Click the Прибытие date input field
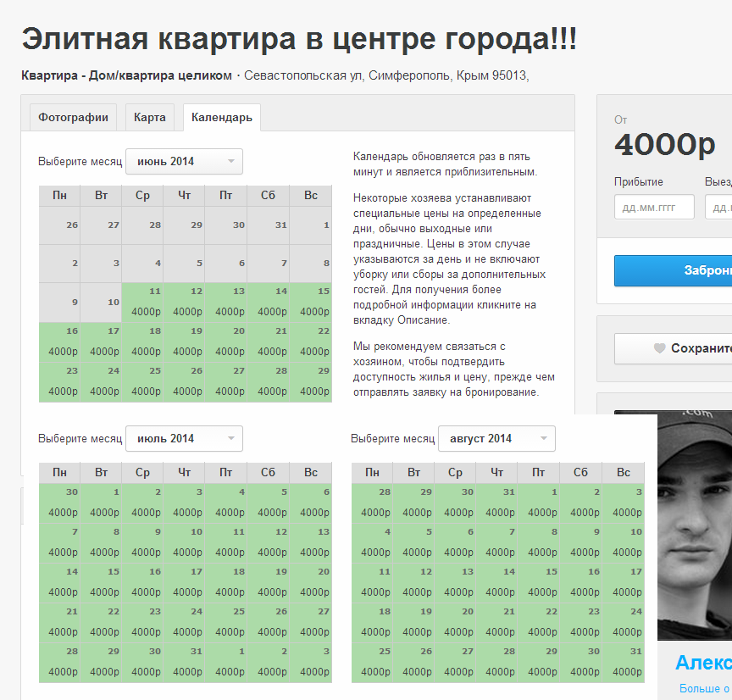This screenshot has width=732, height=700. coord(654,207)
